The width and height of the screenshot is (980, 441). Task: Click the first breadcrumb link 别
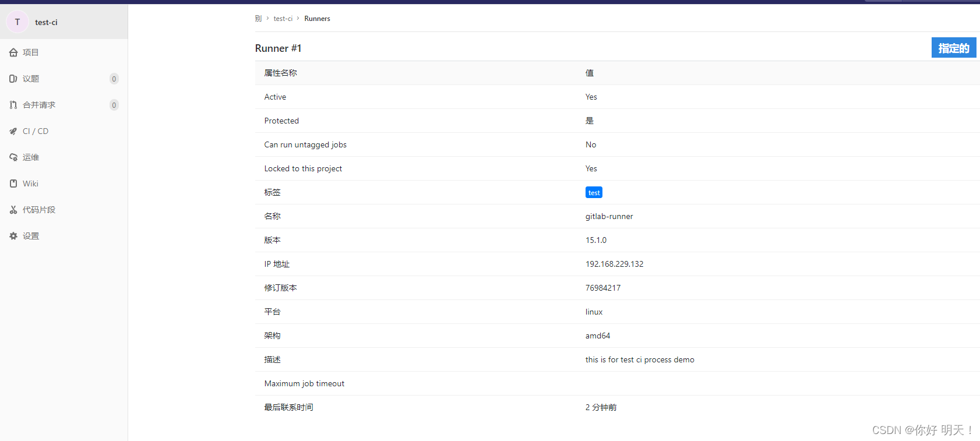click(258, 19)
